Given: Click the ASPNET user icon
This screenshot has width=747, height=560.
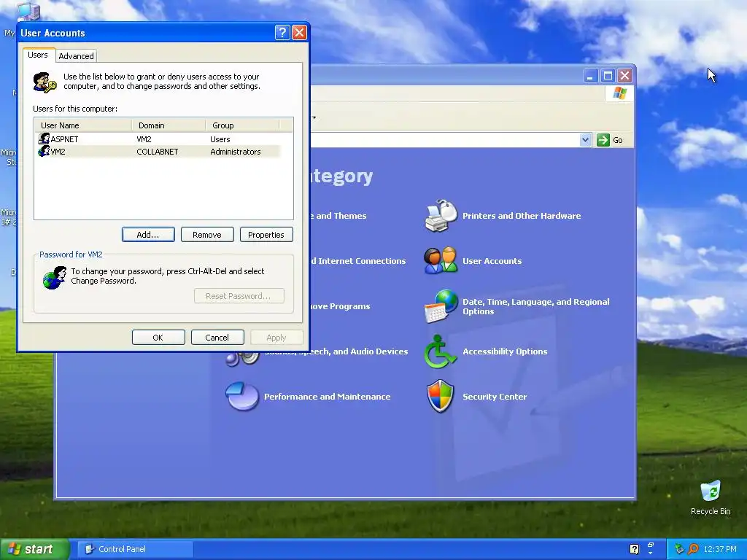Looking at the screenshot, I should point(44,139).
